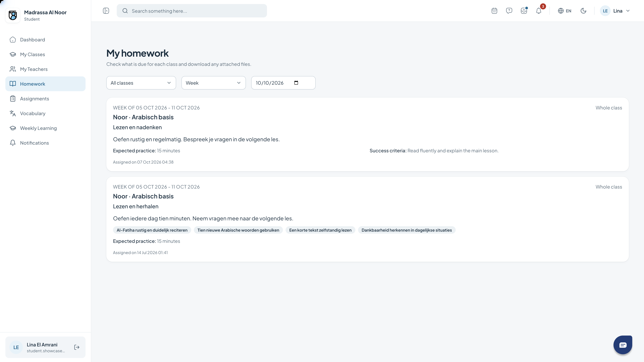Viewport: 644px width, 362px height.
Task: Select Homework in the sidebar
Action: tap(45, 84)
